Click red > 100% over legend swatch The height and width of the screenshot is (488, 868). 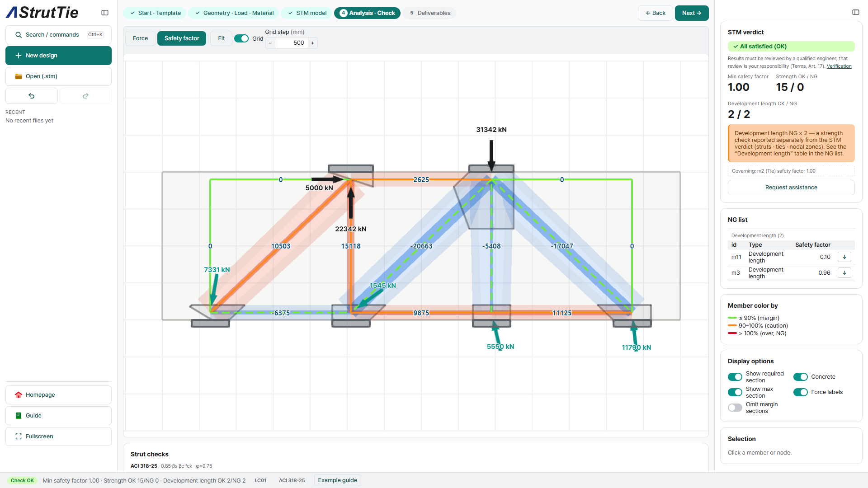(x=732, y=333)
